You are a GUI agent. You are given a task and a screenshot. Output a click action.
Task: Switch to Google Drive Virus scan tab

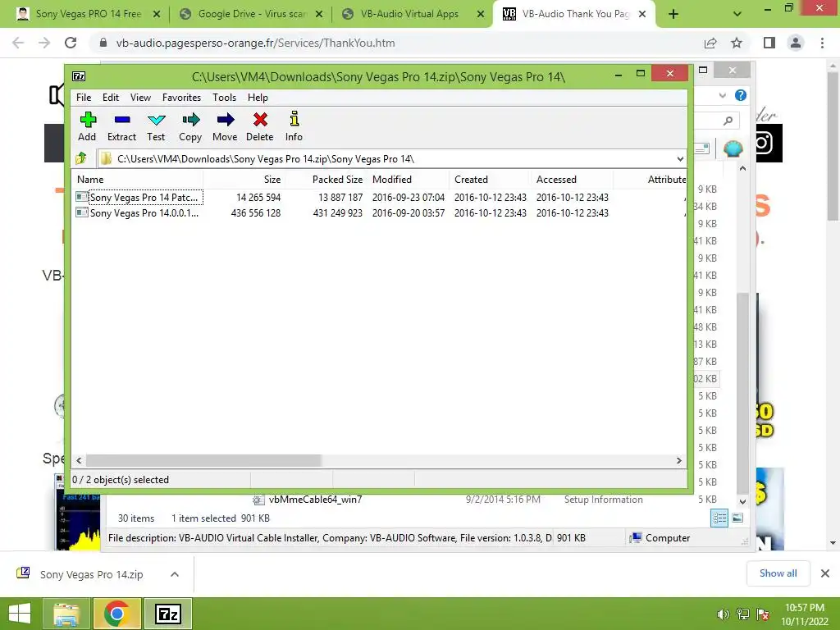coord(251,14)
